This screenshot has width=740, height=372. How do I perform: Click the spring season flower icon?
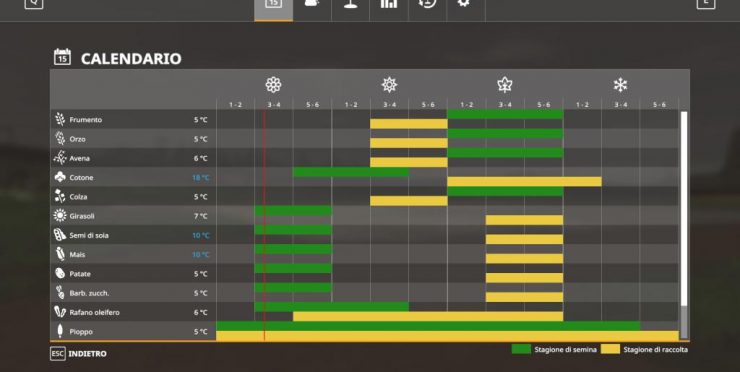pos(273,85)
